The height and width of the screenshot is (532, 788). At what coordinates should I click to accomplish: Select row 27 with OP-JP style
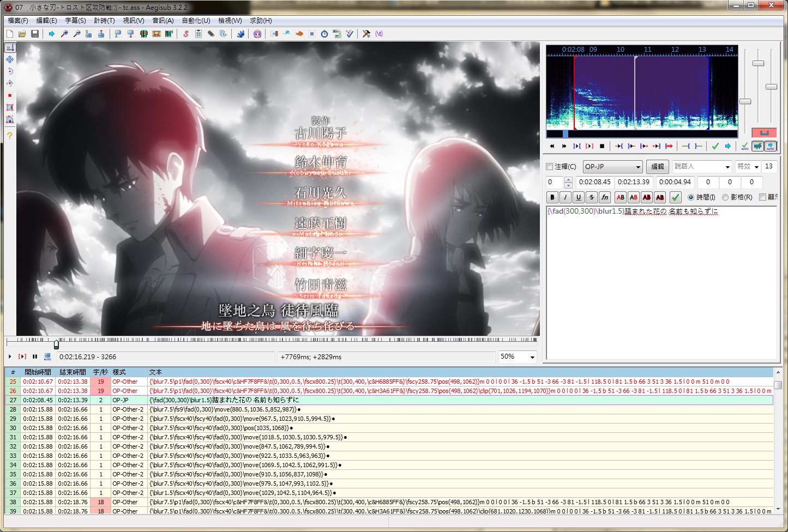389,400
